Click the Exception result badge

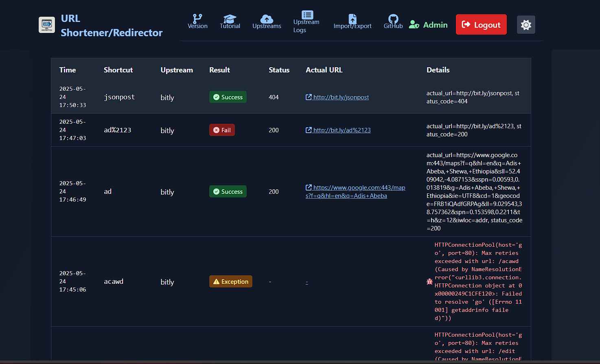pos(231,281)
